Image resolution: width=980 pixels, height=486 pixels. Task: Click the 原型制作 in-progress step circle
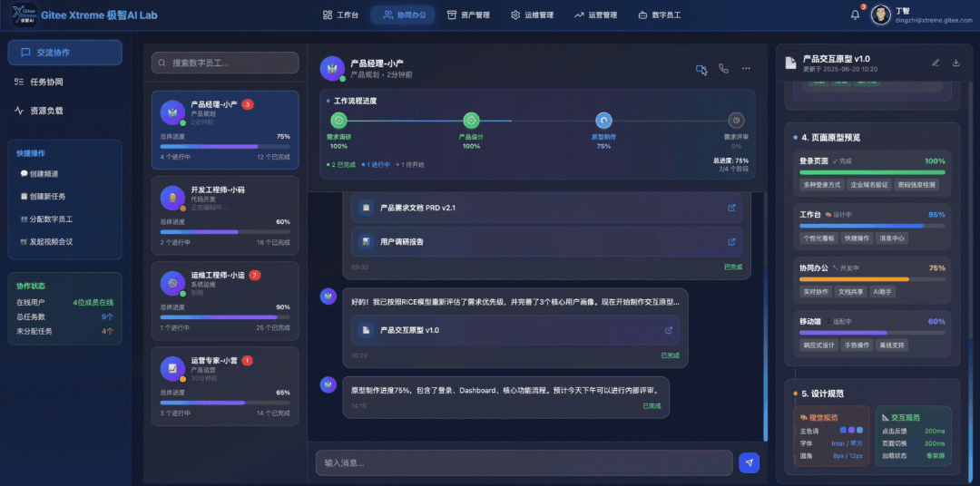click(603, 121)
